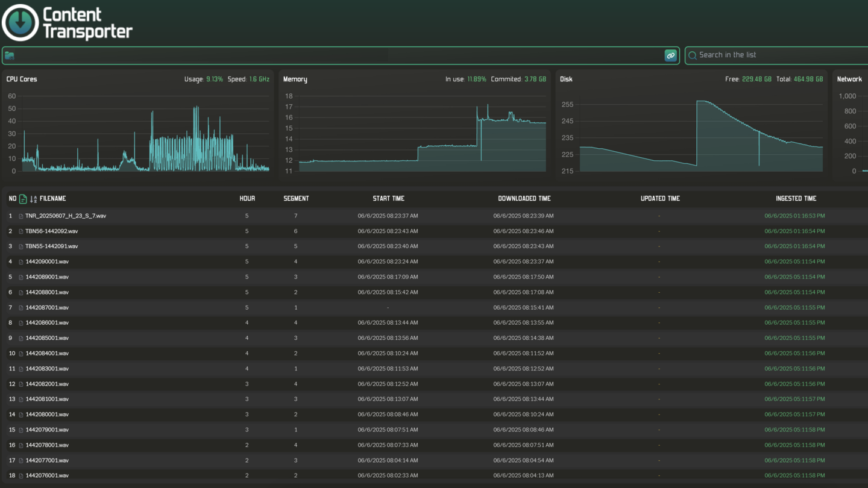Click the Content Transporter download logo
868x488 pixels.
(x=20, y=22)
